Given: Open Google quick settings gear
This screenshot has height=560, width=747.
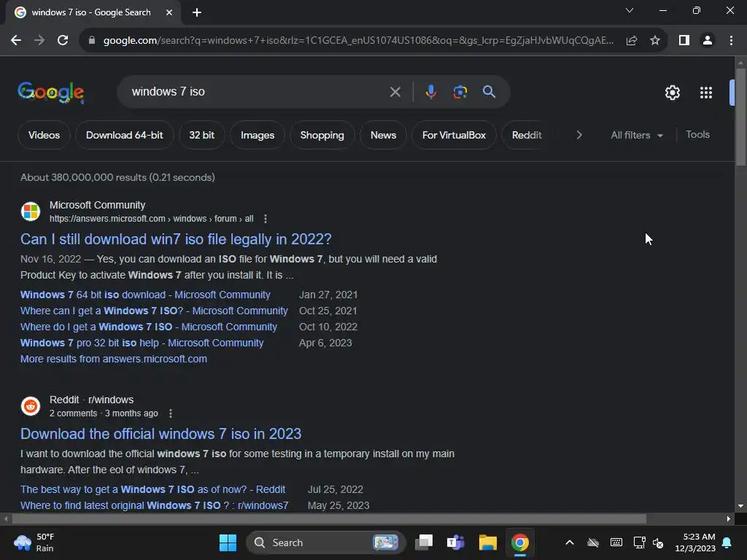Looking at the screenshot, I should 672,93.
